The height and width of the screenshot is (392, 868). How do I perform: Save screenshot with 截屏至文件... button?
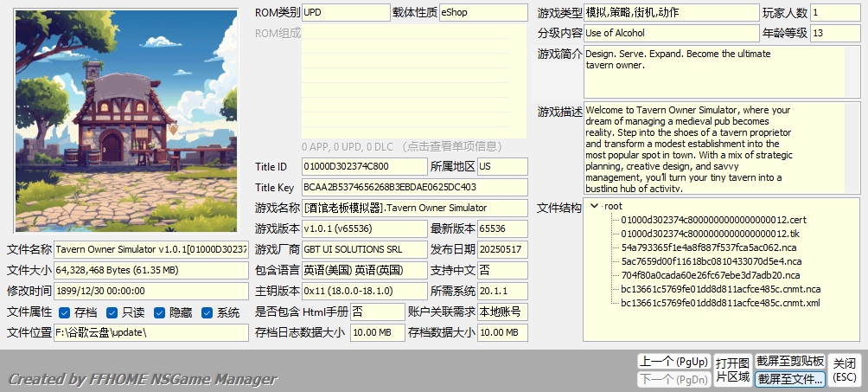point(790,379)
